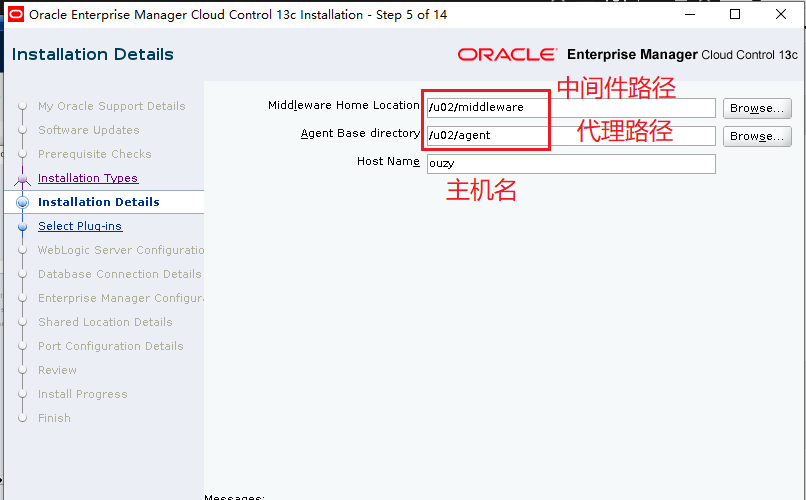Maximize the installer window
Viewport: 806px width, 500px height.
point(735,14)
